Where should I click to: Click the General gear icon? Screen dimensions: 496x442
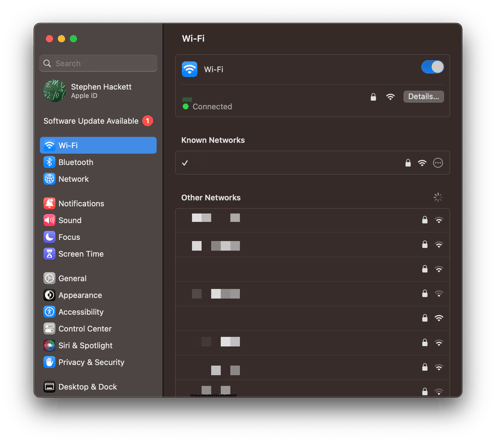click(x=49, y=278)
